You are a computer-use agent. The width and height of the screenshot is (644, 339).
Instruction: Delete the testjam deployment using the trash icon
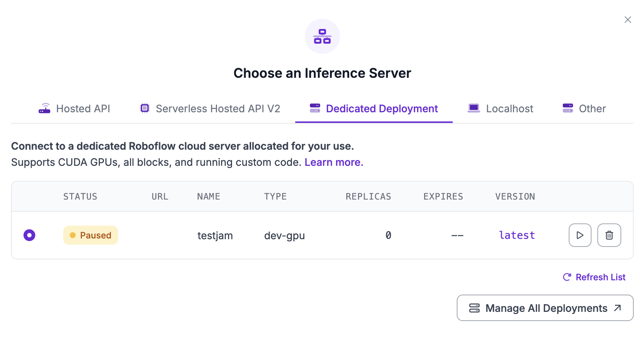point(609,235)
